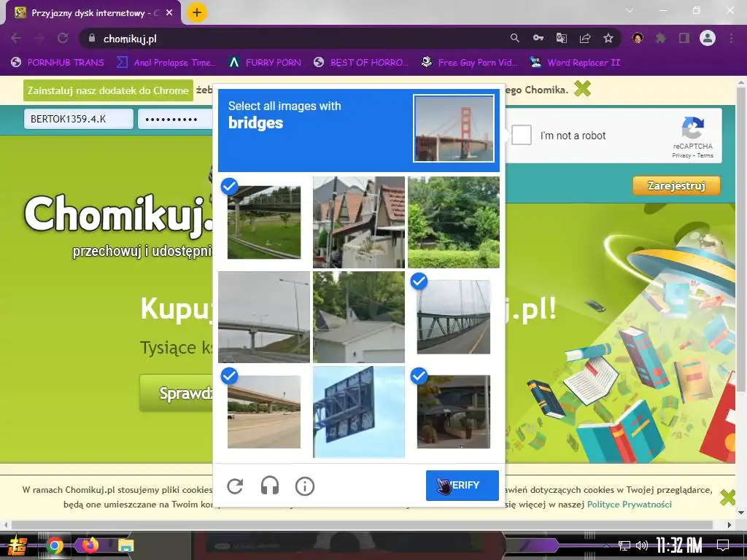Select the green trees and hedge tile
The image size is (747, 560).
point(454,222)
